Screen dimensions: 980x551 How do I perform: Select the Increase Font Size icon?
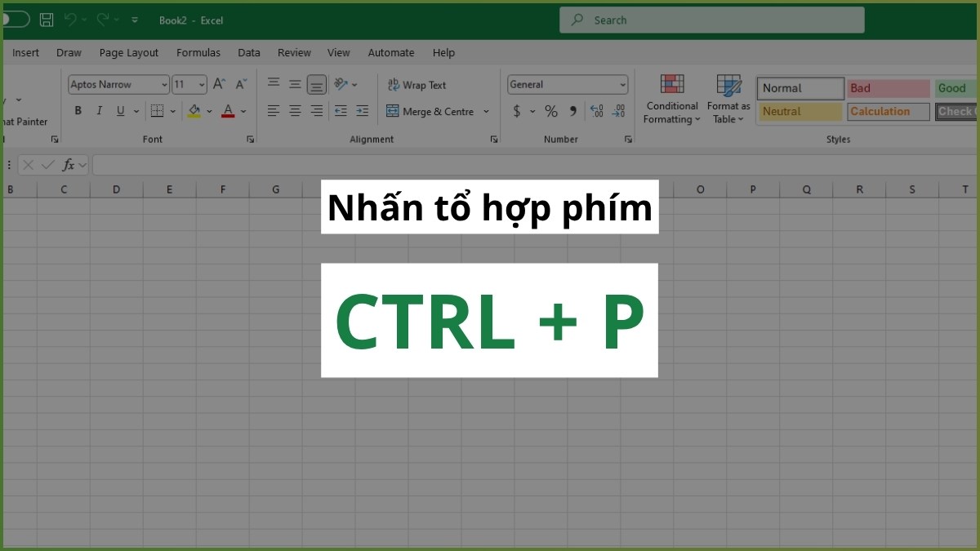[218, 83]
